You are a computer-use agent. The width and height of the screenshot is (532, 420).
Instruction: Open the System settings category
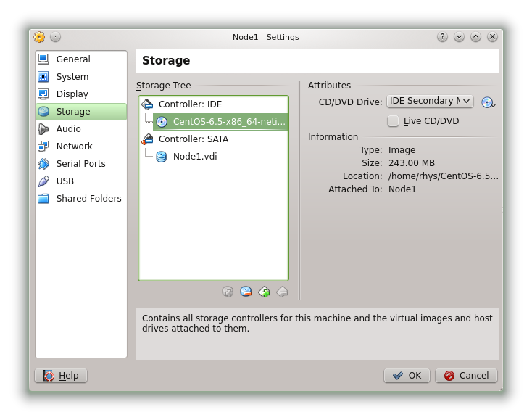pos(80,77)
